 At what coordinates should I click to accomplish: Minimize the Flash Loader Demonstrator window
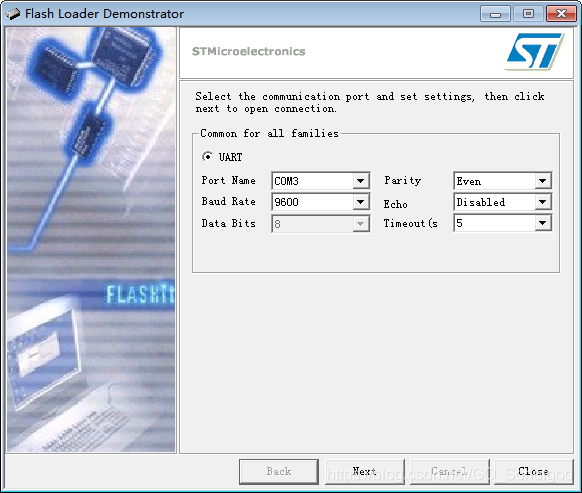coord(496,14)
